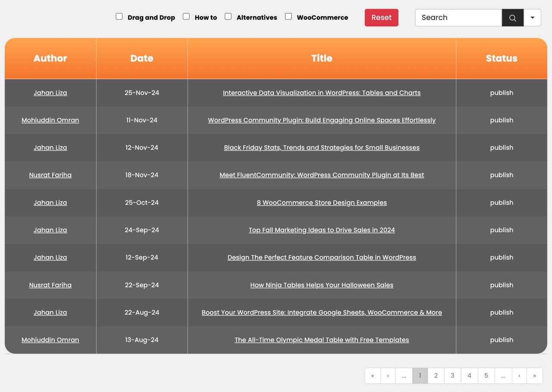The width and height of the screenshot is (552, 392).
Task: Click the date cell 13-Aug-24
Action: pos(142,340)
